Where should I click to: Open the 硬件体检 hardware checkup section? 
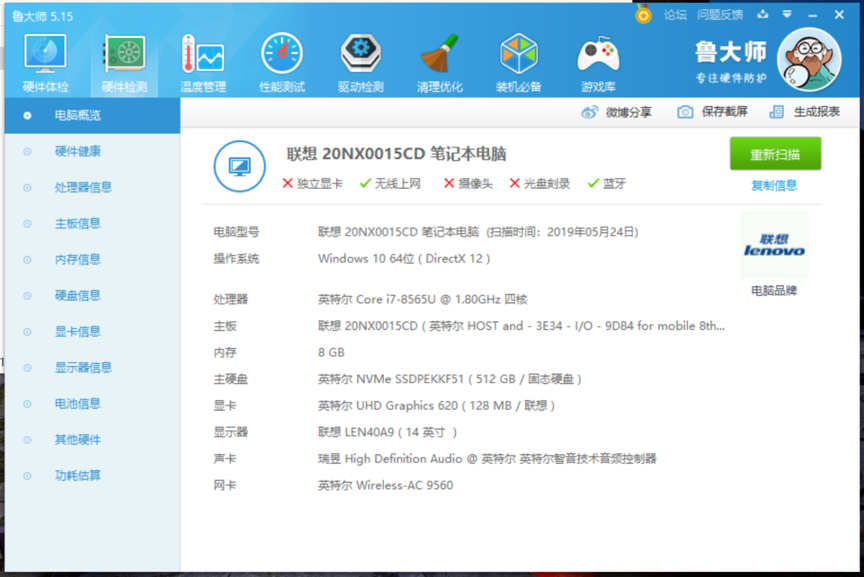[45, 63]
